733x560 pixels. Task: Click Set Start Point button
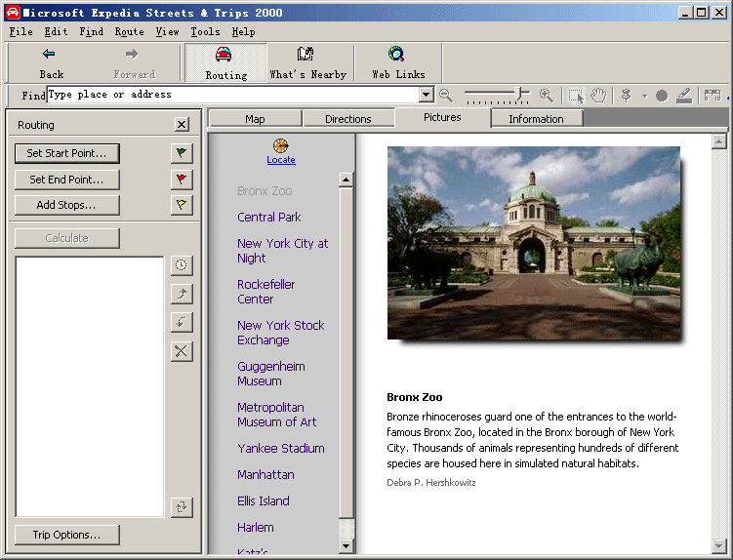pos(66,153)
